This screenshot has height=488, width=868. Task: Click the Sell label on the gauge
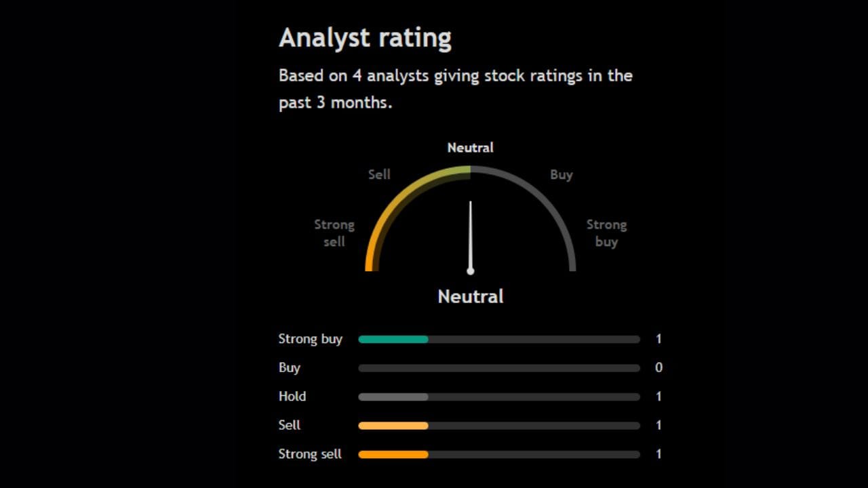point(379,175)
